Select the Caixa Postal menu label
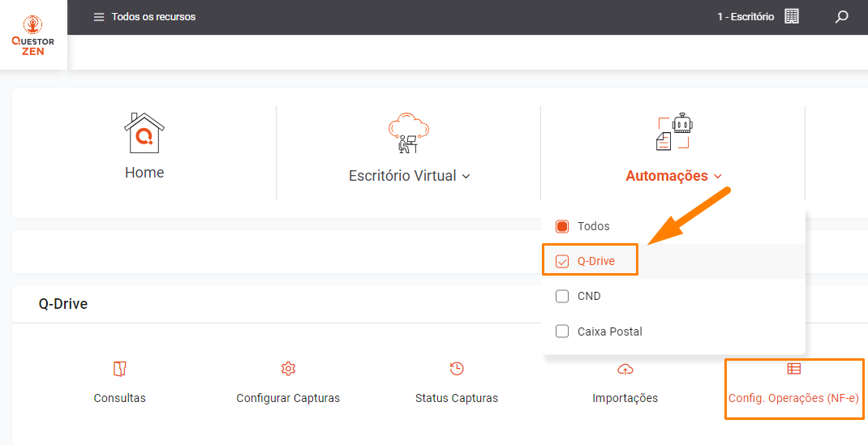The height and width of the screenshot is (445, 868). (x=610, y=332)
